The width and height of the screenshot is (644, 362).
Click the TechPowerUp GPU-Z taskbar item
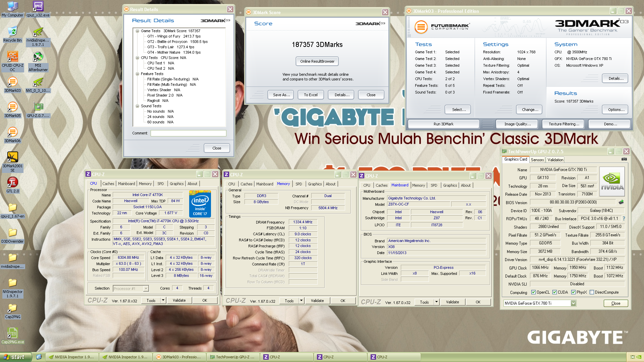click(x=232, y=357)
